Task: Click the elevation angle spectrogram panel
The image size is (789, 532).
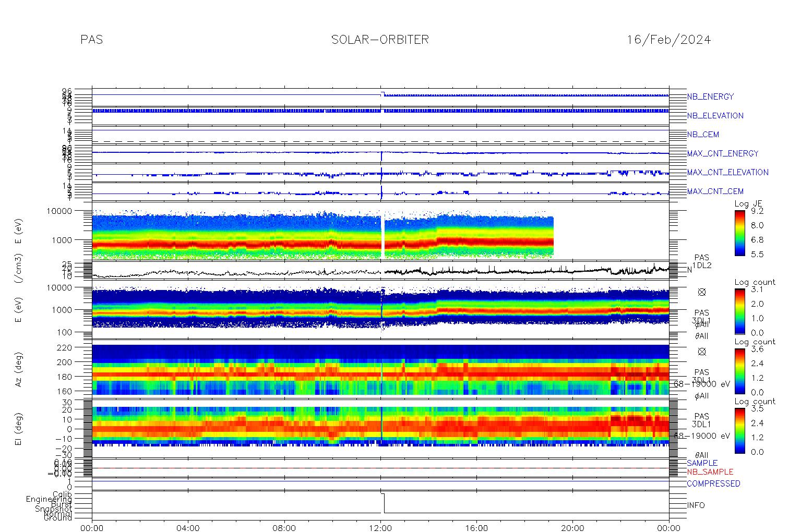Action: tap(380, 426)
